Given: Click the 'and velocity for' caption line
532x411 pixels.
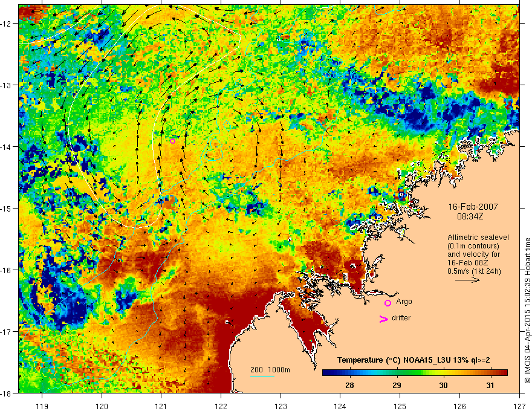Looking at the screenshot, I should point(473,254).
